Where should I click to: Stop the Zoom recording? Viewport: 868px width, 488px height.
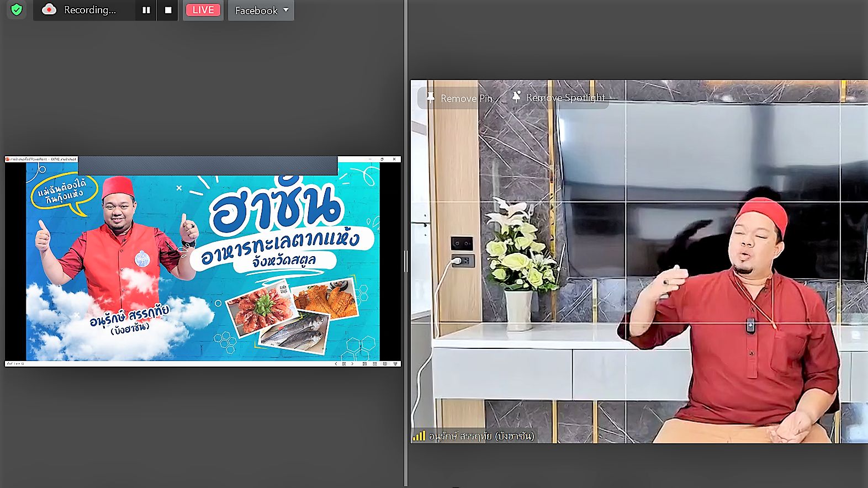click(x=168, y=10)
